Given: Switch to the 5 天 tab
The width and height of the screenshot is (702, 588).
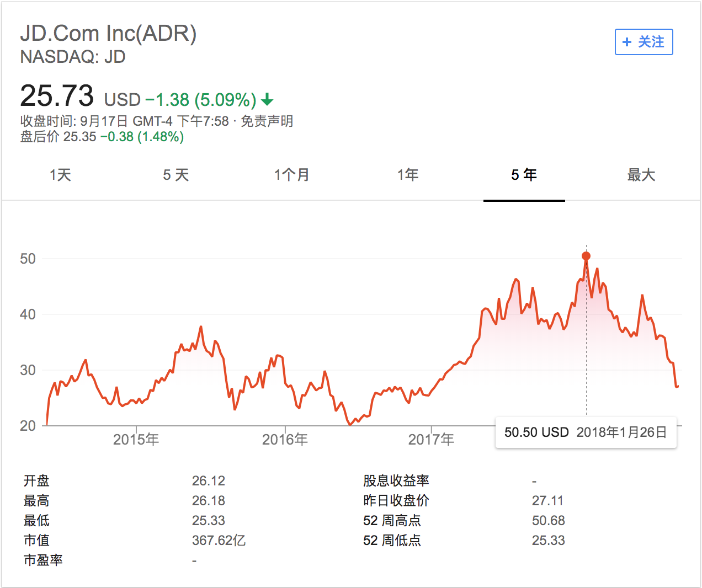Looking at the screenshot, I should pos(176,175).
